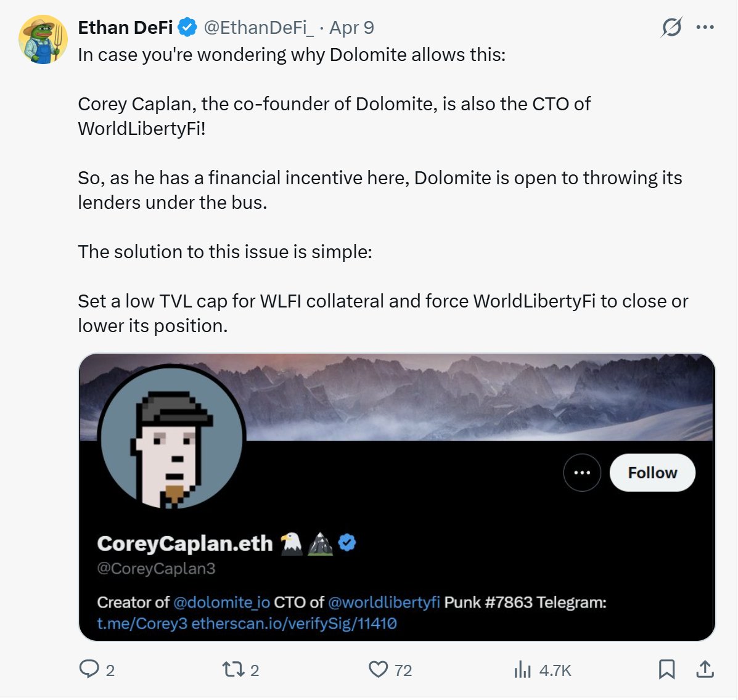Viewport: 738px width, 700px height.
Task: Open the profile card three-dot options button
Action: pos(582,473)
